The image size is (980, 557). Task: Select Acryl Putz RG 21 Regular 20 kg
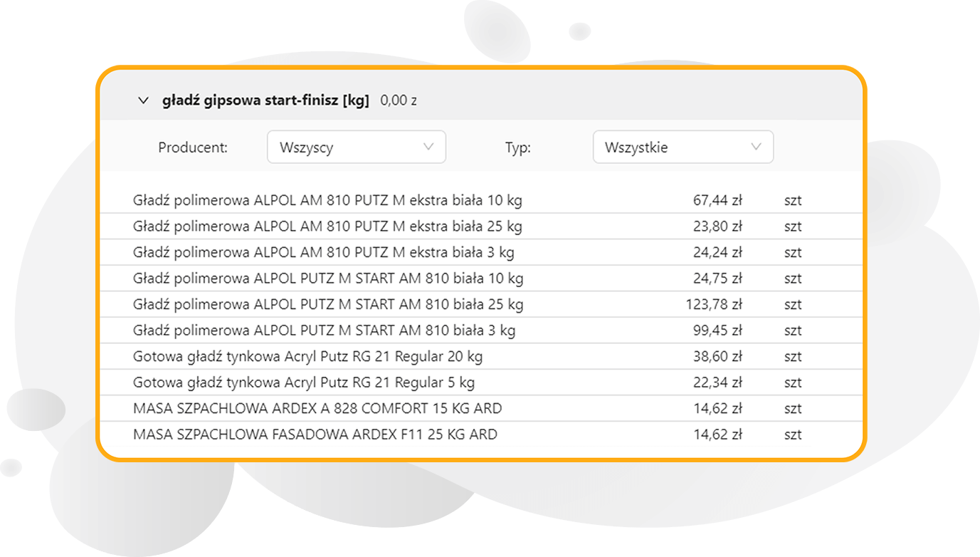[x=307, y=356]
